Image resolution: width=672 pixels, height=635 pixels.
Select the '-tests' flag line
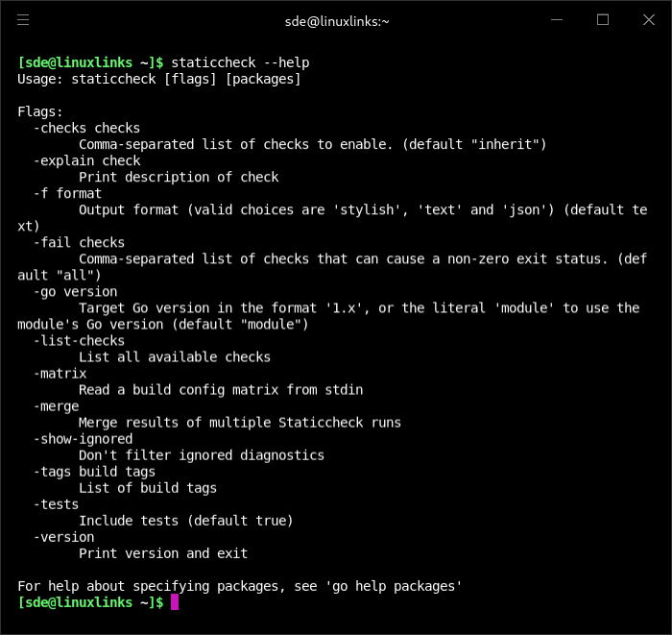pos(56,504)
